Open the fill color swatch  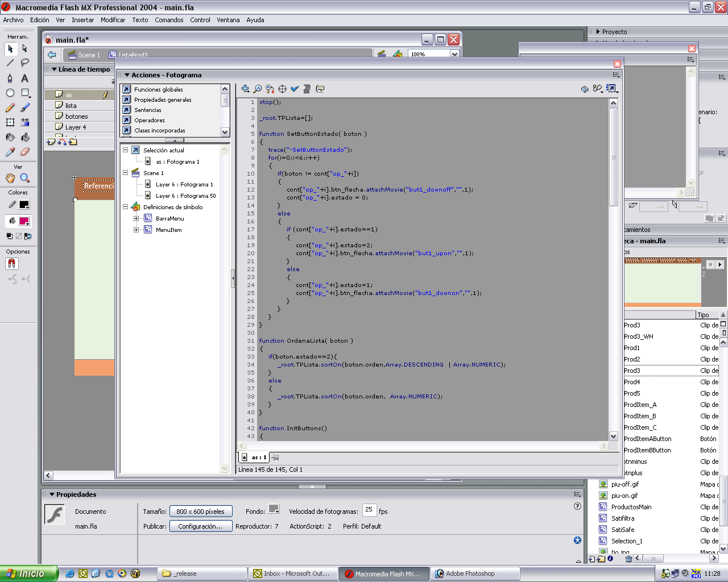24,221
